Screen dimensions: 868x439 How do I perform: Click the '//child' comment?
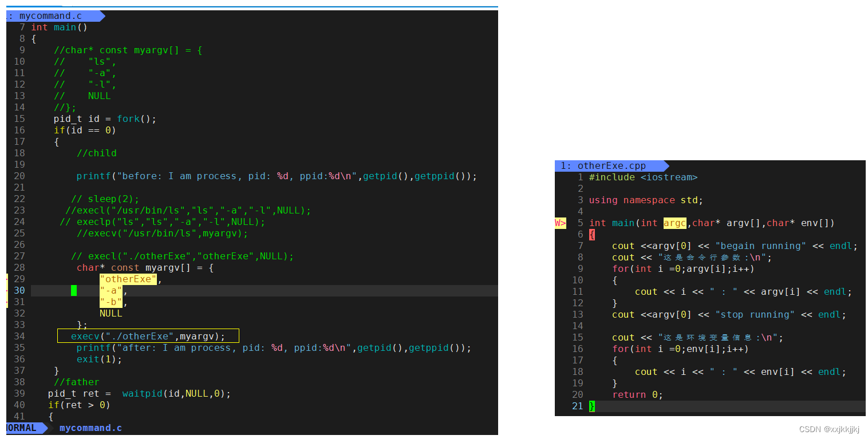(x=96, y=153)
